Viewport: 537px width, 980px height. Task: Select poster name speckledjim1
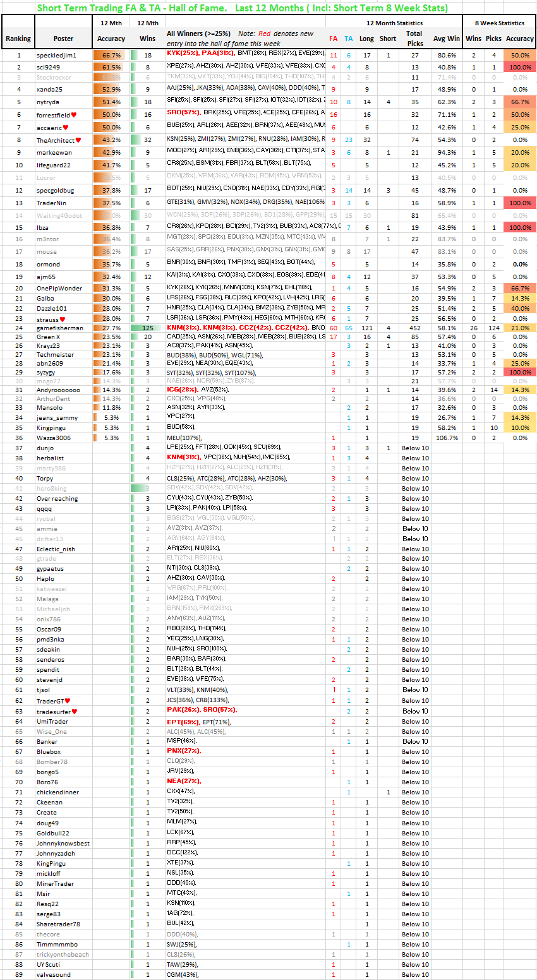tap(56, 56)
